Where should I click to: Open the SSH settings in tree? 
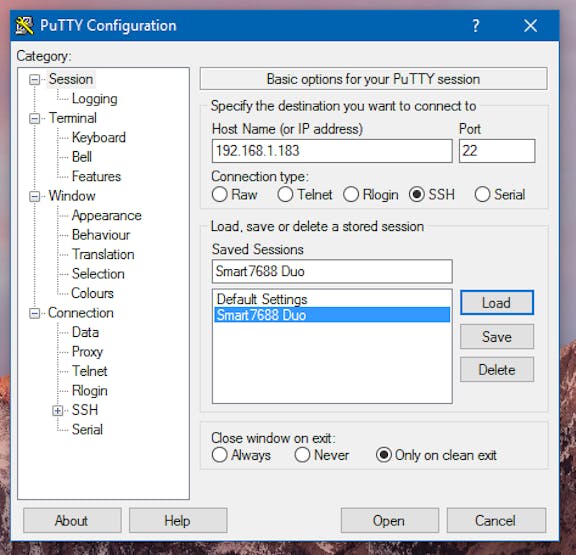click(x=85, y=410)
